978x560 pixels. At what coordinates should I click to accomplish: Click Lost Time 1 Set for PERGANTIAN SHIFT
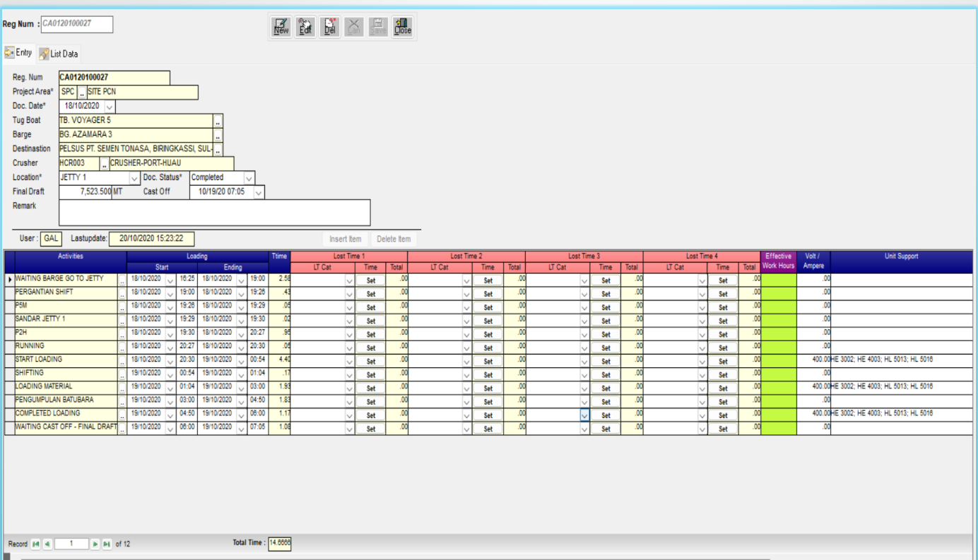pyautogui.click(x=370, y=294)
